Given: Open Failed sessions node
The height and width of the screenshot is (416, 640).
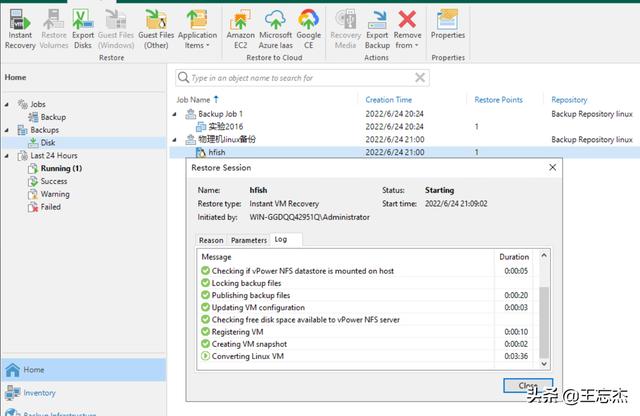Looking at the screenshot, I should click(x=44, y=207).
